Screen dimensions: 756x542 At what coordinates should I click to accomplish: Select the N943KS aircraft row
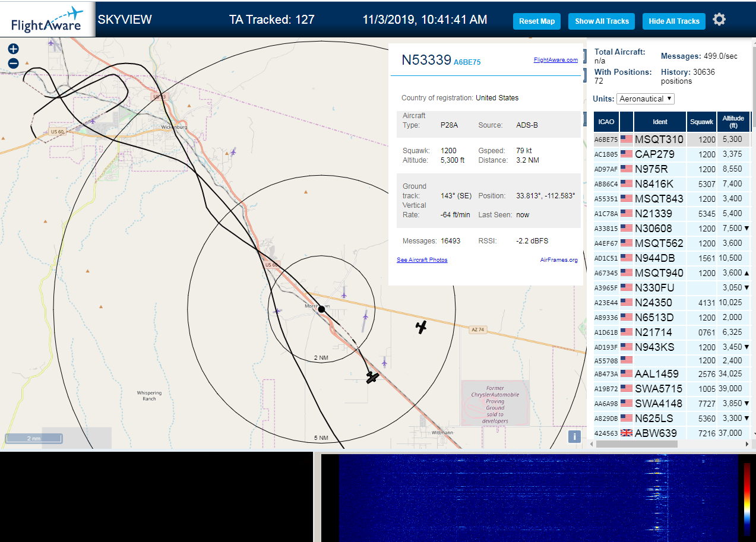[x=672, y=347]
